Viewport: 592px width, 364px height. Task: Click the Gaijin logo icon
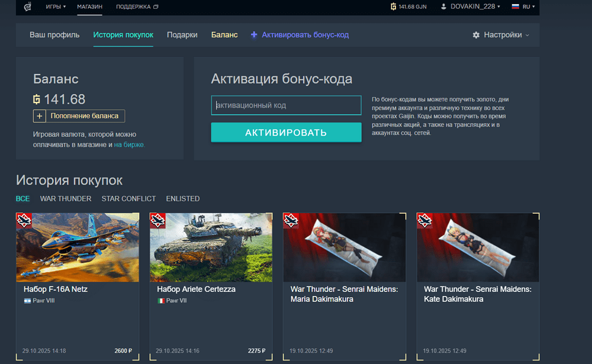click(x=27, y=7)
